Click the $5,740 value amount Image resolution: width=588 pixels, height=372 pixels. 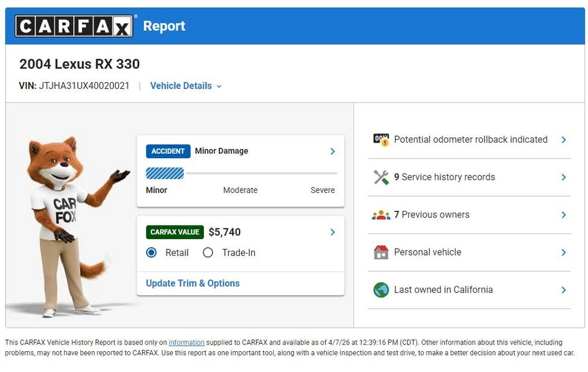click(225, 232)
